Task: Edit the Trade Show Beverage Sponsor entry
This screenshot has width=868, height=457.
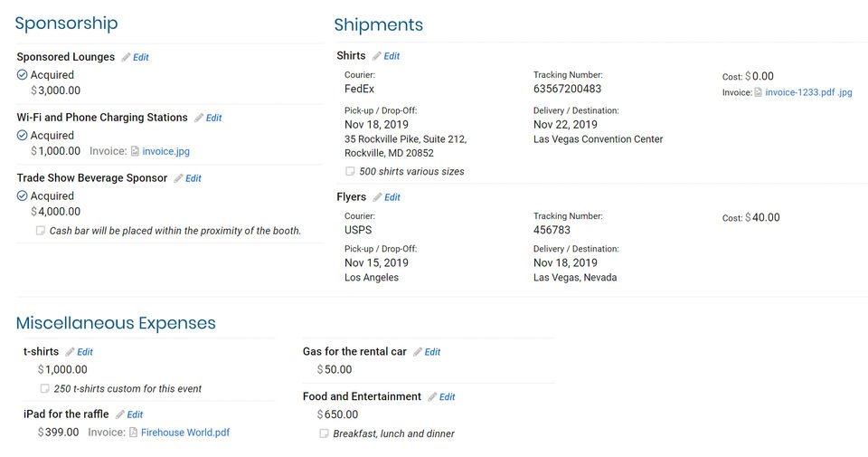Action: tap(193, 178)
